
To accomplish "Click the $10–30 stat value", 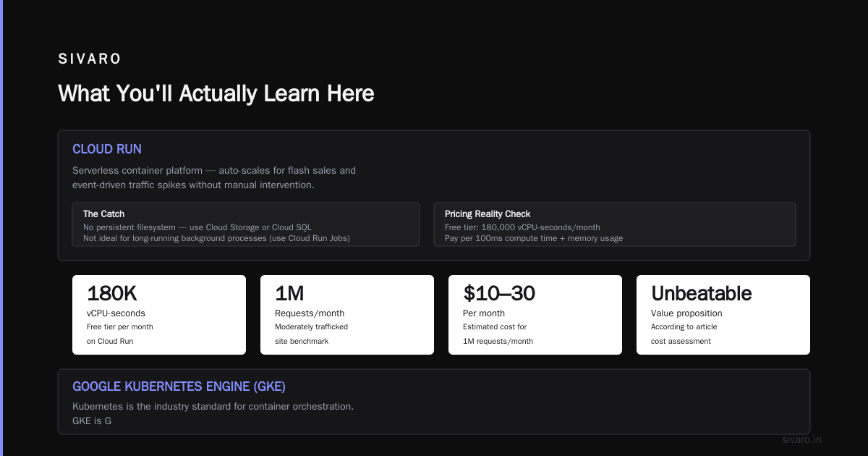I will (499, 293).
